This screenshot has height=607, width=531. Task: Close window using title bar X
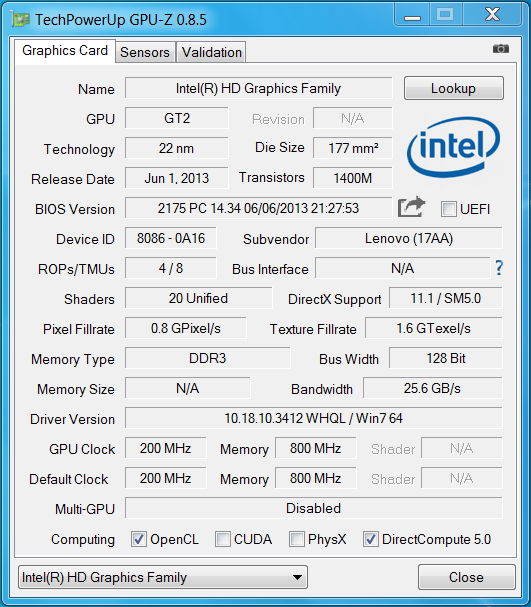[x=492, y=15]
